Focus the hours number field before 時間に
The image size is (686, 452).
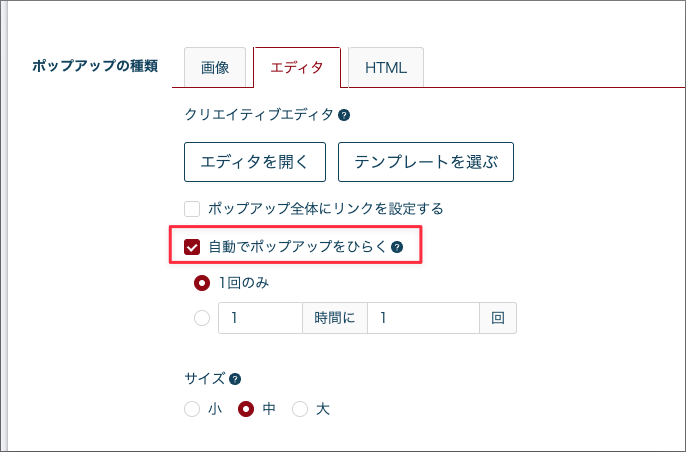coord(260,318)
